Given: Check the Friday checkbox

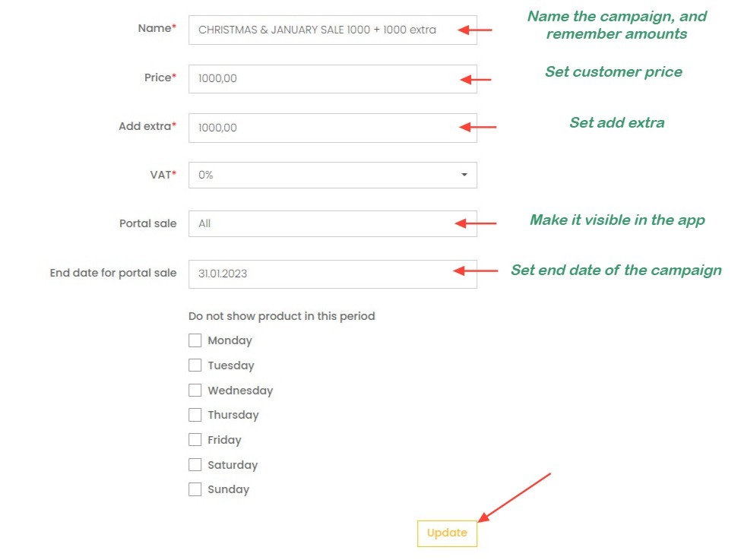Looking at the screenshot, I should [x=195, y=440].
